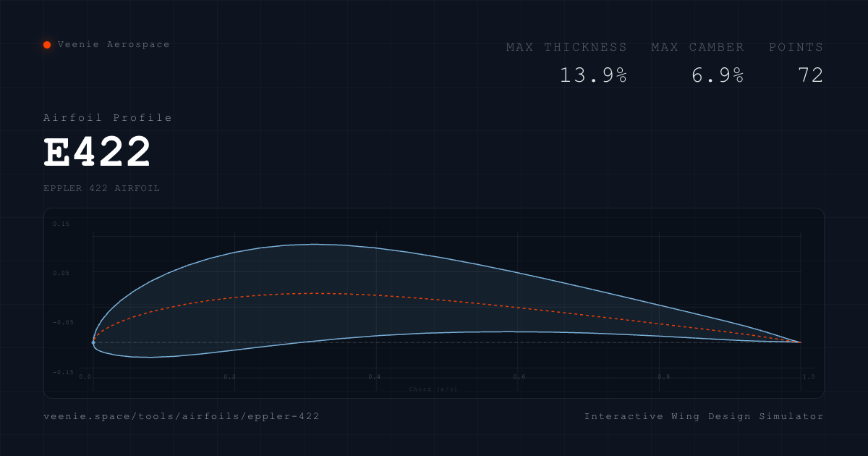Click the Interactive Wing Design Simulator text
Image resolution: width=868 pixels, height=456 pixels.
click(x=704, y=417)
